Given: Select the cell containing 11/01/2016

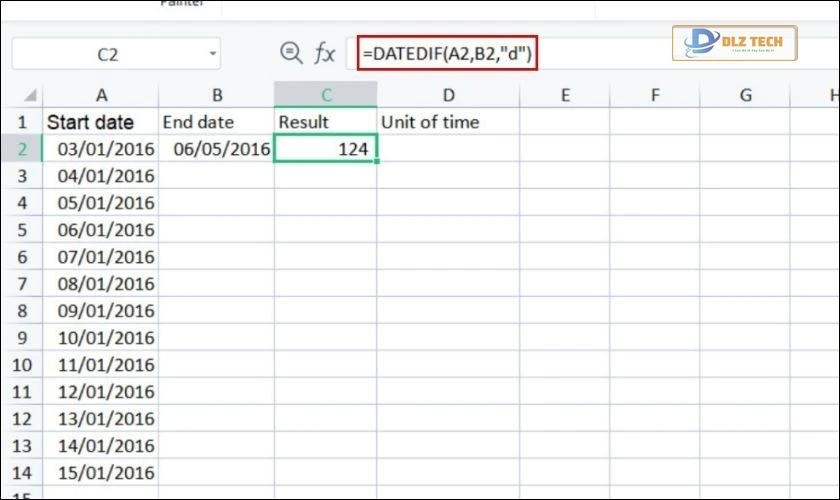Looking at the screenshot, I should (x=101, y=365).
